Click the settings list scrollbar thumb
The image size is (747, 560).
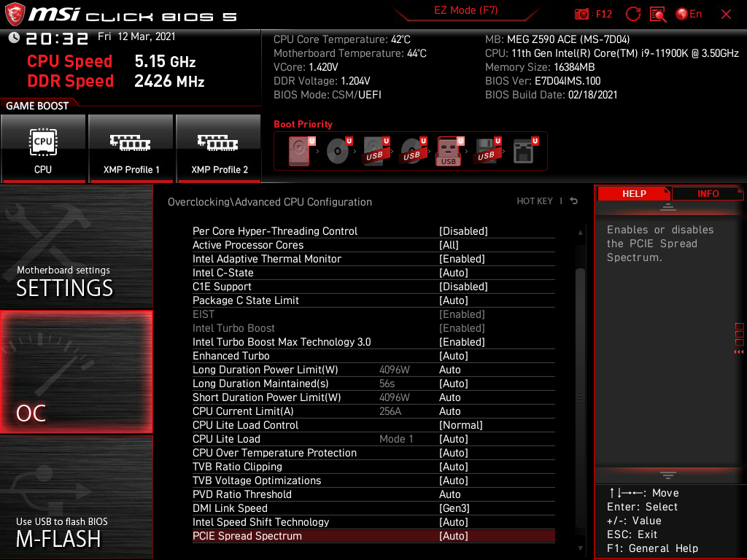pyautogui.click(x=580, y=397)
